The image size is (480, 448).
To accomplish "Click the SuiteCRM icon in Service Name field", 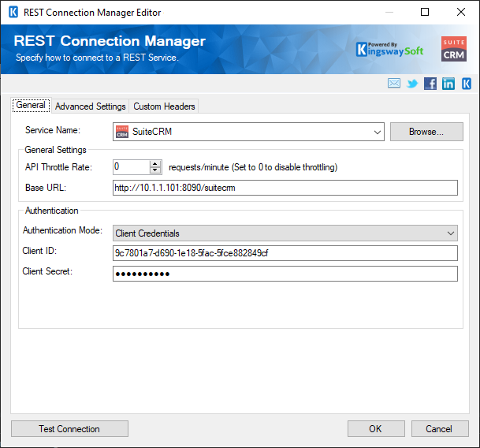I will [x=122, y=132].
